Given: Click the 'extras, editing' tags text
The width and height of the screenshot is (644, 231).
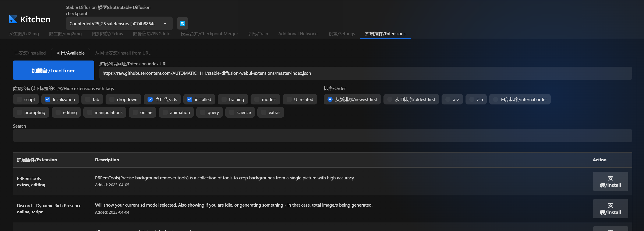Looking at the screenshot, I should point(31,185).
